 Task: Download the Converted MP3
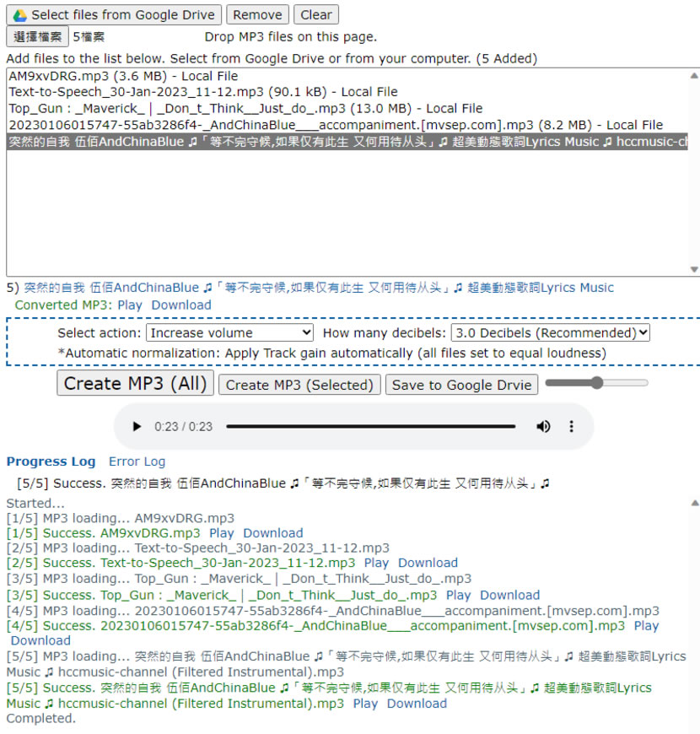[181, 305]
